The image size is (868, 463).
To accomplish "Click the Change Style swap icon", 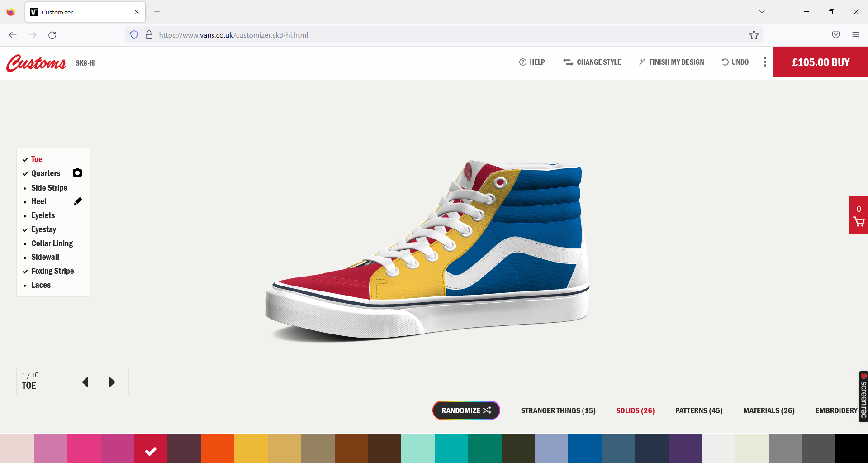I will tap(568, 62).
